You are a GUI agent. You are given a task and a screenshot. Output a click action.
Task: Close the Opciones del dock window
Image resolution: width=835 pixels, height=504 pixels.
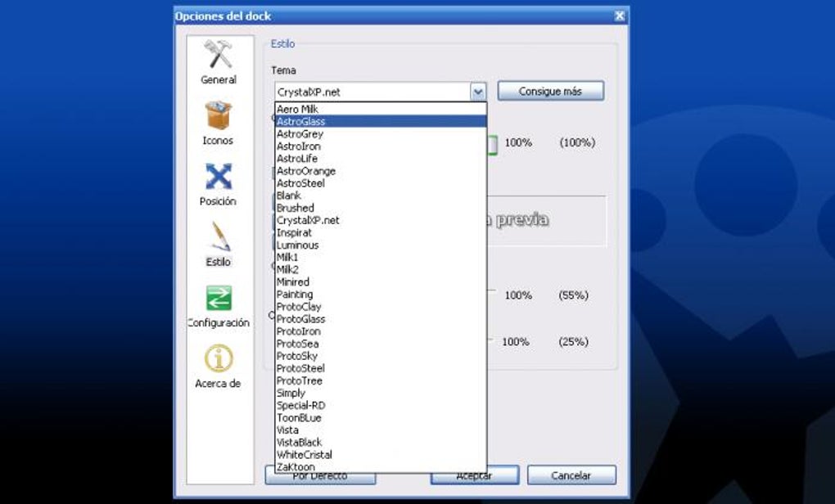point(620,16)
